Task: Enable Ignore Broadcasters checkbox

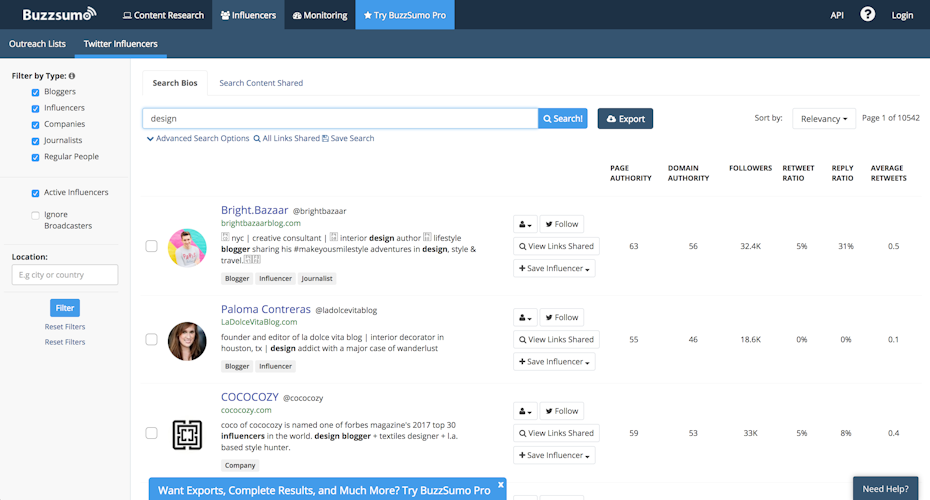Action: pyautogui.click(x=36, y=215)
